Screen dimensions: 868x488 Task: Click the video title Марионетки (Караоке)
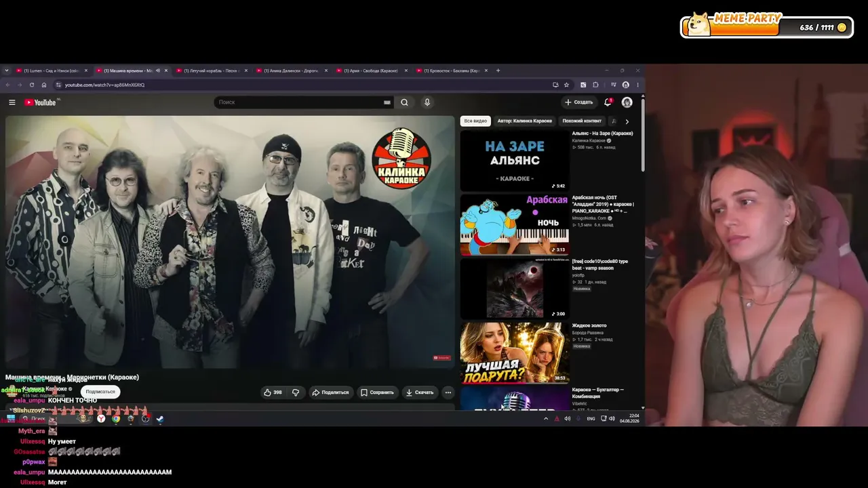(72, 378)
